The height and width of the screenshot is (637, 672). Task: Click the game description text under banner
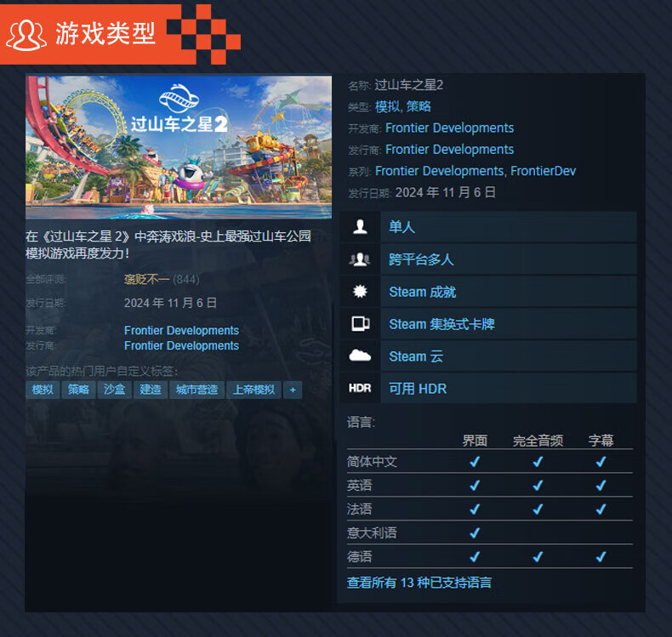[168, 245]
